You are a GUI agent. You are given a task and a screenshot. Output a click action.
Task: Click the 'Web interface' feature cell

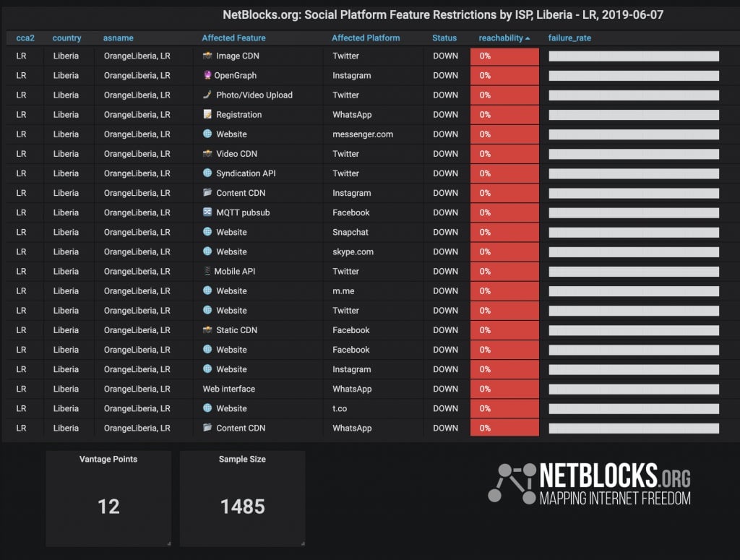(x=229, y=389)
